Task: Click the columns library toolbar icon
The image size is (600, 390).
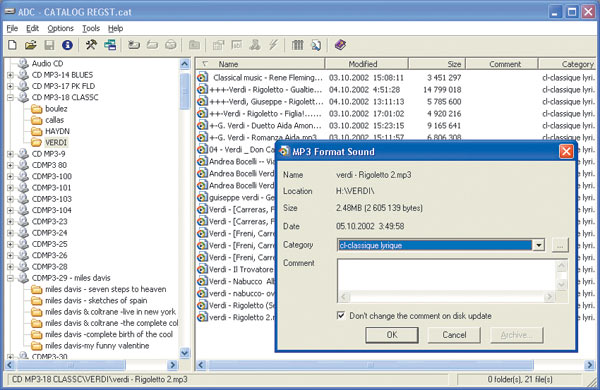Action: [297, 45]
